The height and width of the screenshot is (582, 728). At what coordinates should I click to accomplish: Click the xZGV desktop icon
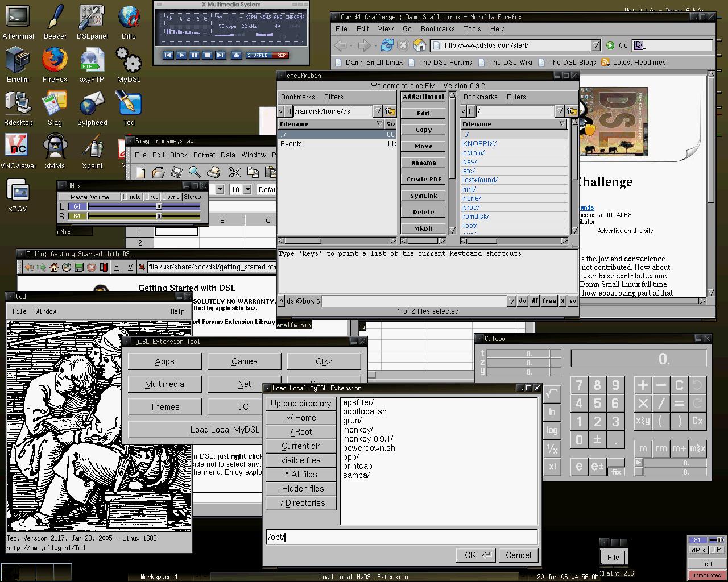pos(18,194)
